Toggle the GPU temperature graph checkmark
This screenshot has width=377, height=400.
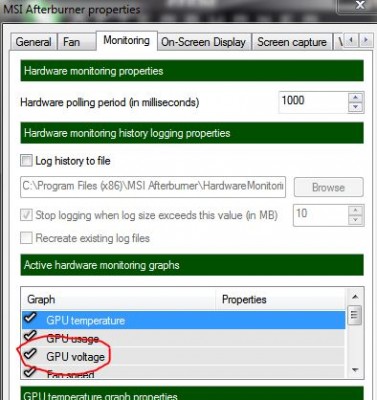pyautogui.click(x=30, y=318)
